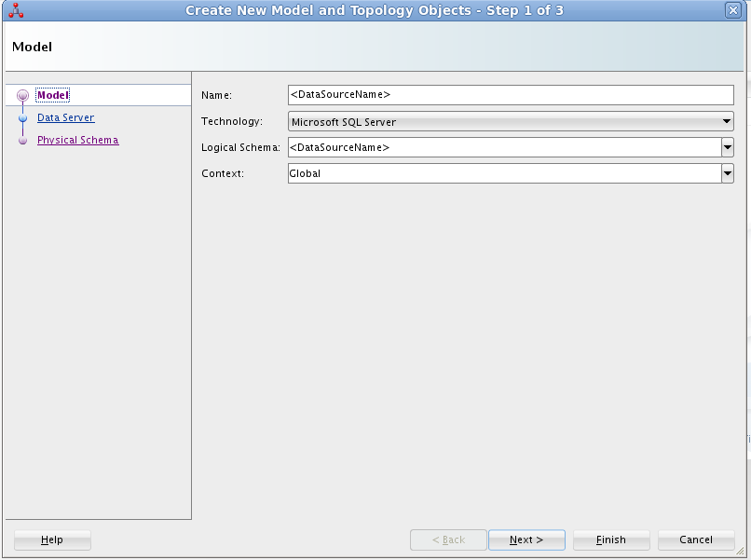
Task: Jump to the Data Server step link
Action: click(65, 117)
